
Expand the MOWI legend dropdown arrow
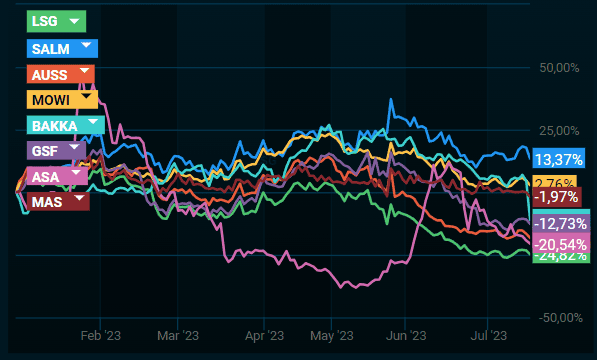click(x=86, y=96)
